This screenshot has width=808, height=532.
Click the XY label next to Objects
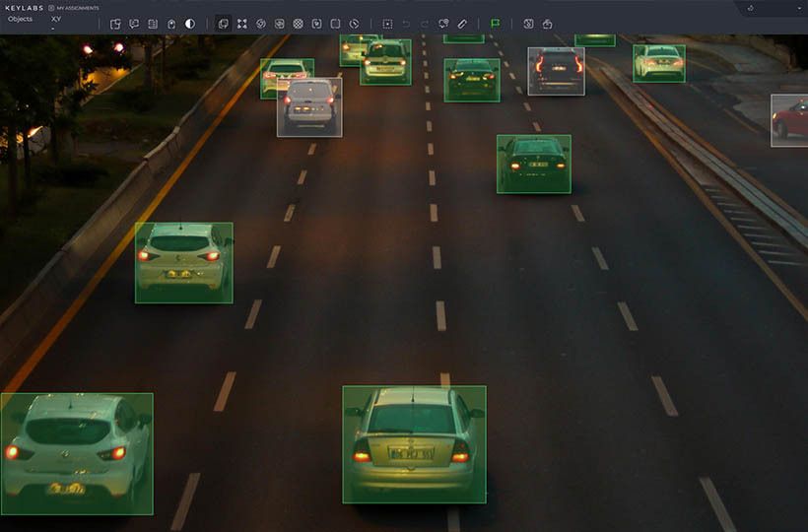click(56, 19)
